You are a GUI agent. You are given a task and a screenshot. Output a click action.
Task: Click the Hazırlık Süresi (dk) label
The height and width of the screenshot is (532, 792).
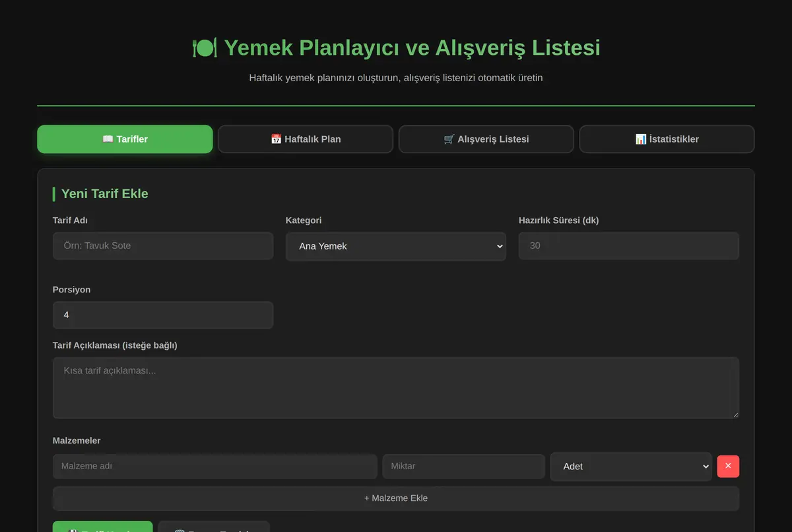point(559,220)
